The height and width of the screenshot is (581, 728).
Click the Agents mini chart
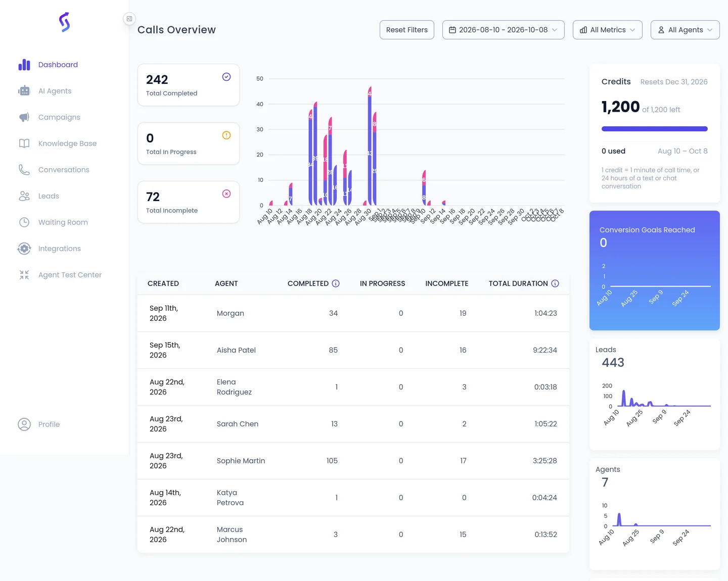click(655, 524)
